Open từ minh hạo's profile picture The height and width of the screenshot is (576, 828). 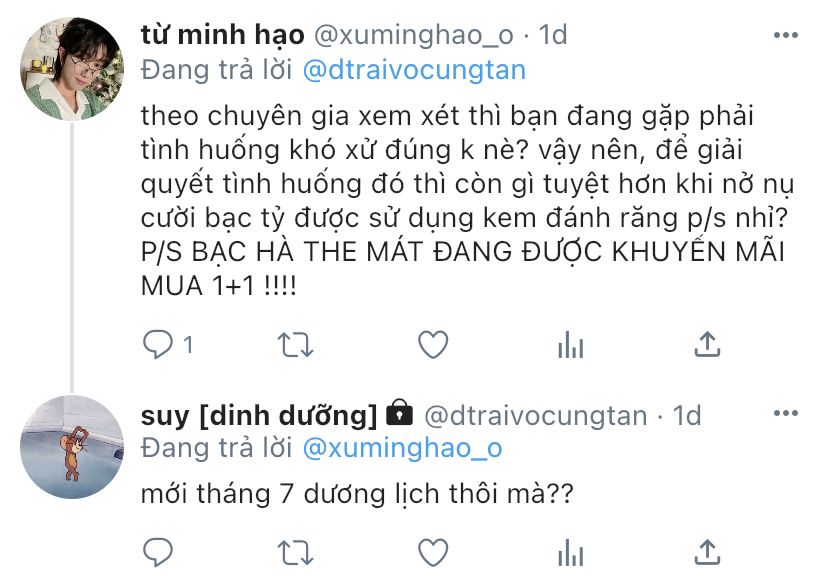click(72, 69)
